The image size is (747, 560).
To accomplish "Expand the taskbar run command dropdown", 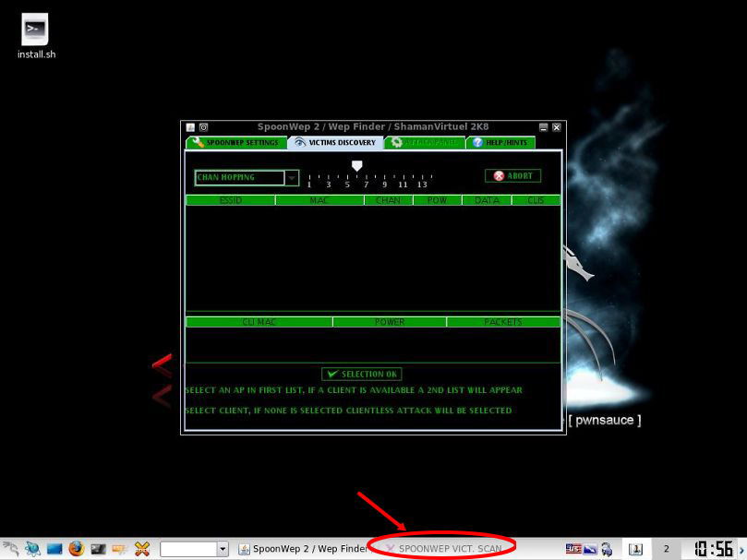I will coord(223,549).
